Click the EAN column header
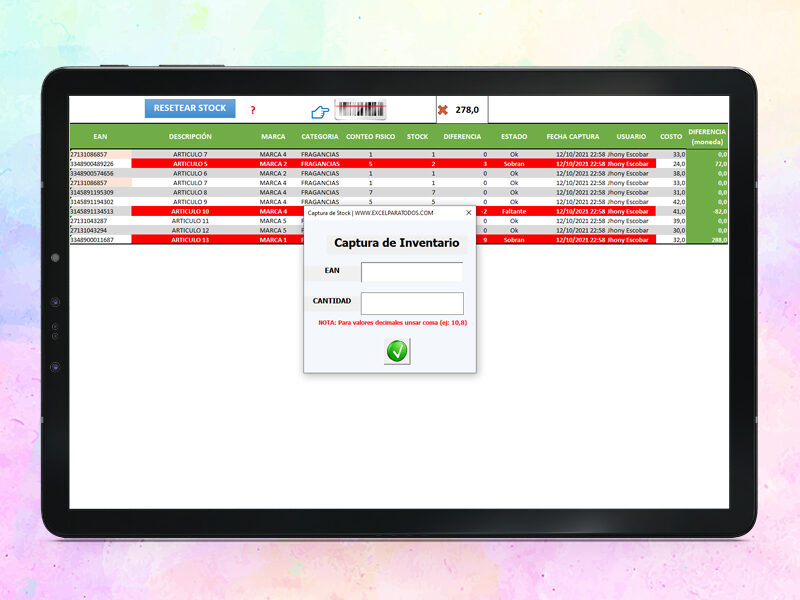 click(100, 137)
